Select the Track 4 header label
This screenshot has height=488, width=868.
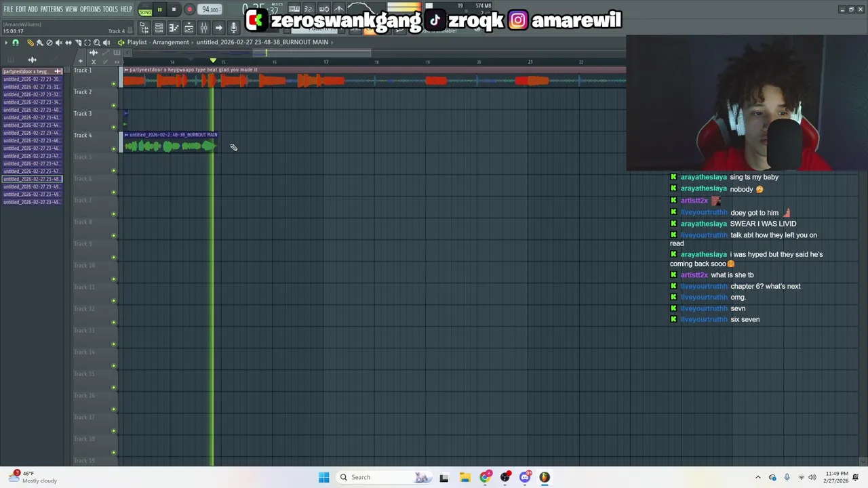tap(83, 136)
